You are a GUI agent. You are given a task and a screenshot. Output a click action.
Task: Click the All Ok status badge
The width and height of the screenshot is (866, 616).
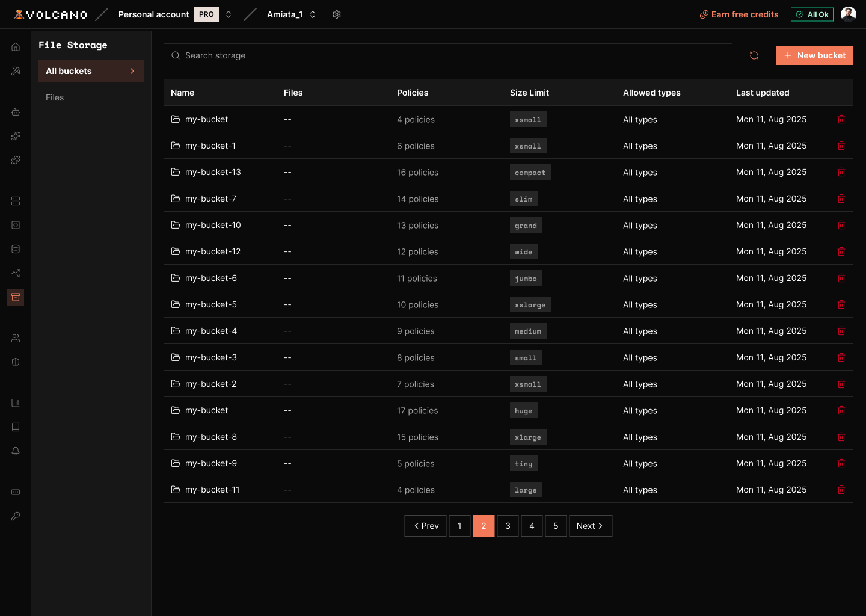pos(812,14)
